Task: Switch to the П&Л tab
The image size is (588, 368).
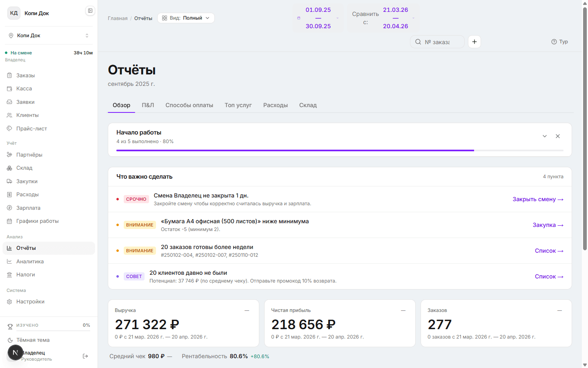Action: 148,105
